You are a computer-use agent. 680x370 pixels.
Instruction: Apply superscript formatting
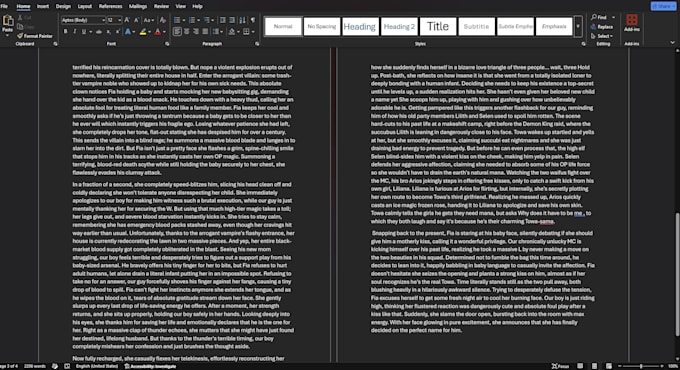tap(118, 32)
